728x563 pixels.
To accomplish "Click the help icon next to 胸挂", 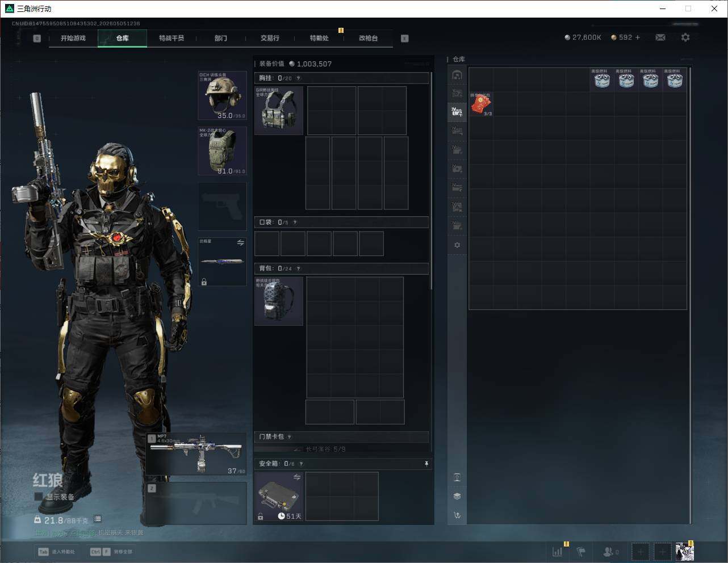I will pyautogui.click(x=298, y=78).
